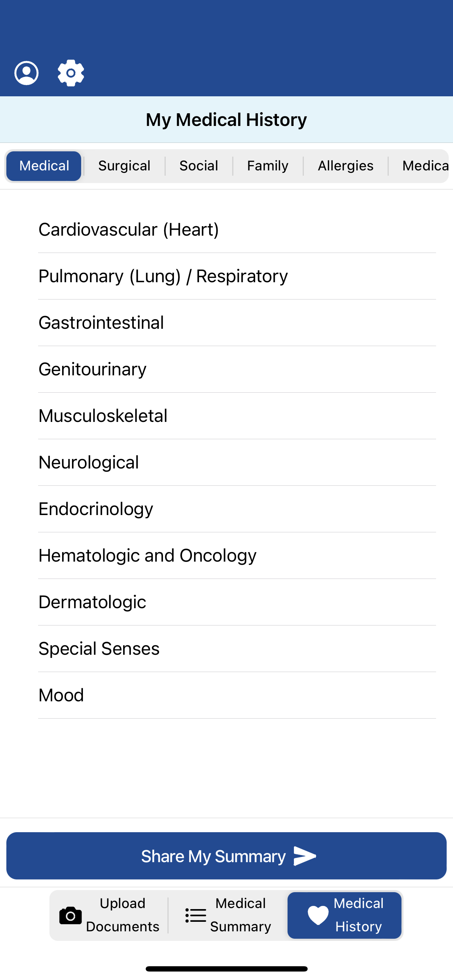Open the Allergies tab
Image resolution: width=453 pixels, height=980 pixels.
point(345,166)
